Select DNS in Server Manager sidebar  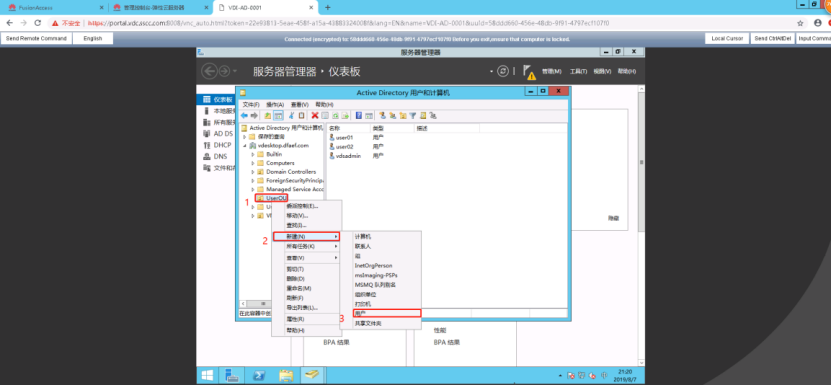pyautogui.click(x=215, y=156)
